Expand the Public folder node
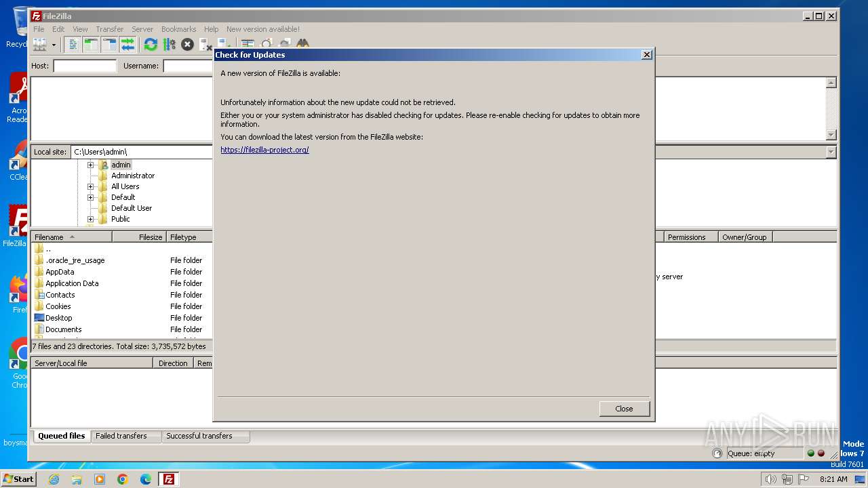868x488 pixels. [90, 219]
